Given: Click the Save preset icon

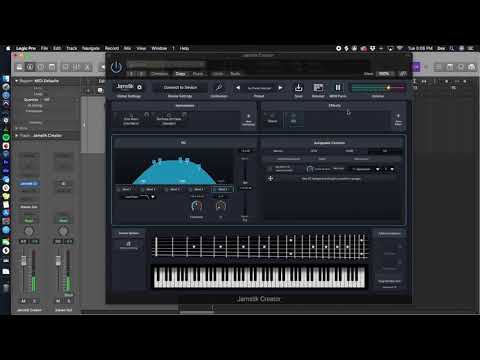Looking at the screenshot, I should [298, 88].
